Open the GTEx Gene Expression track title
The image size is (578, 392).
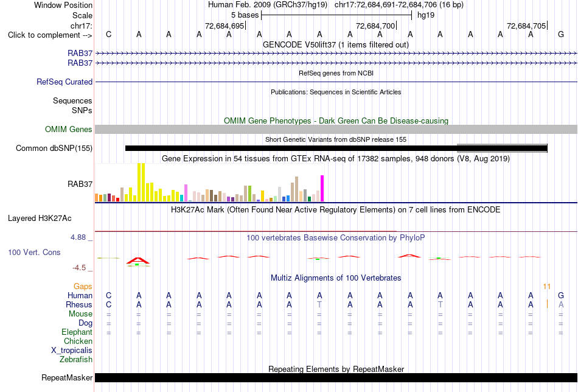[x=336, y=159]
